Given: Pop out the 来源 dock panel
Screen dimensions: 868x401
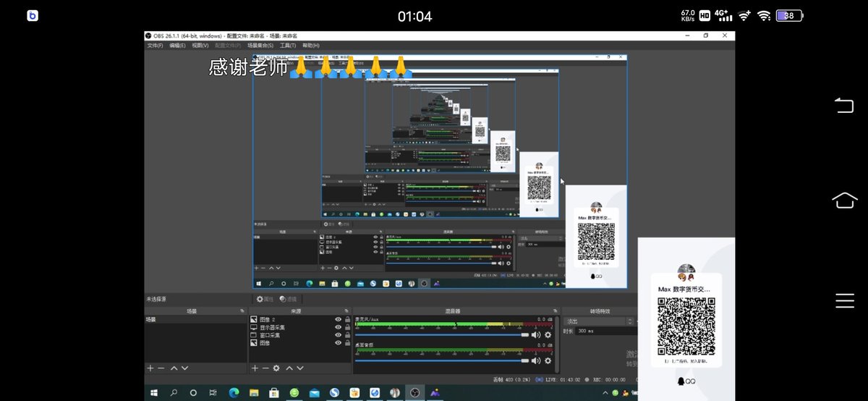Looking at the screenshot, I should (x=348, y=311).
